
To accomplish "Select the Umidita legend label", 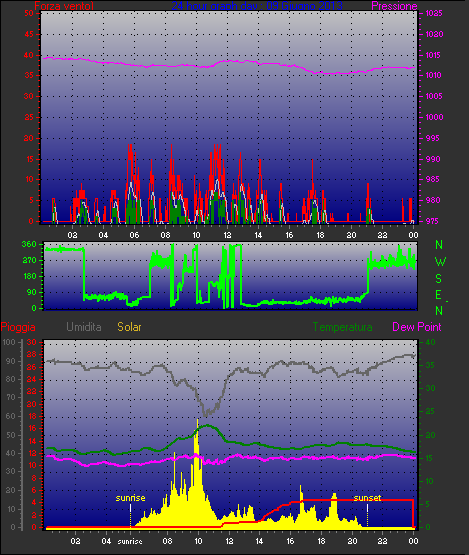I will 84,327.
